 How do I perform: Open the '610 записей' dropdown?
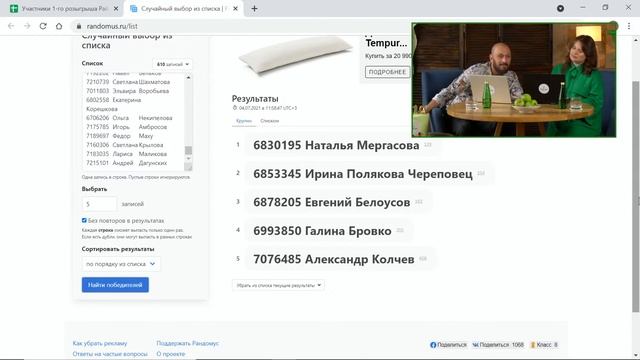pos(173,64)
